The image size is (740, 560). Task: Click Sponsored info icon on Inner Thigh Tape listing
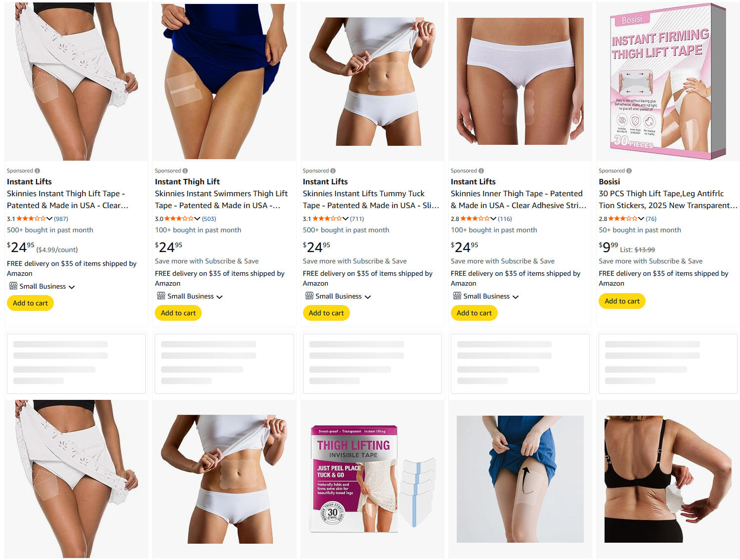point(481,171)
